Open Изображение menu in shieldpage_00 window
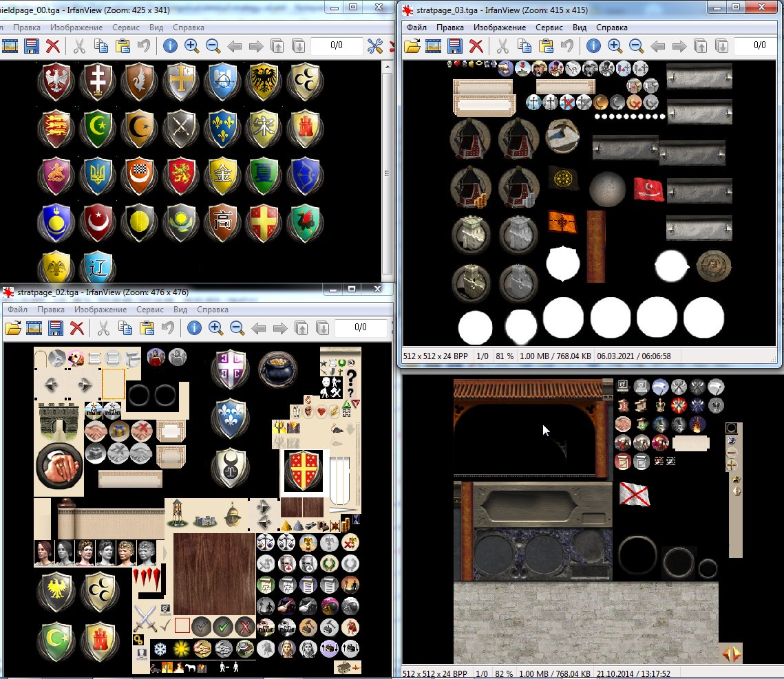 click(x=76, y=28)
